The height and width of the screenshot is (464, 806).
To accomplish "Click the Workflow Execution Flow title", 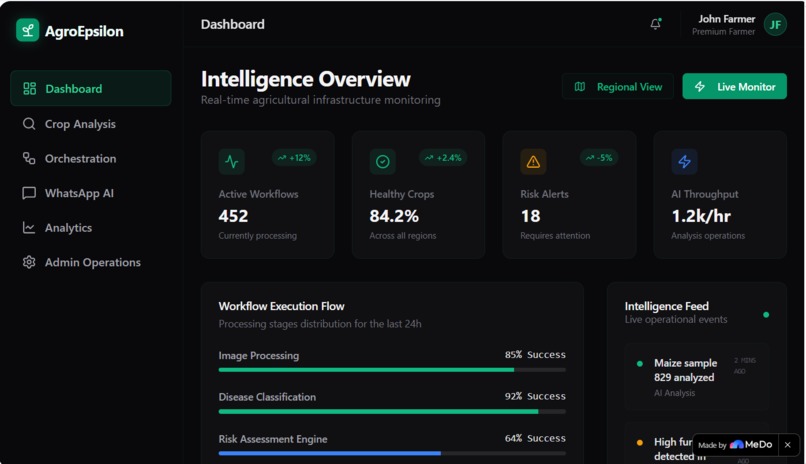I will click(x=282, y=306).
